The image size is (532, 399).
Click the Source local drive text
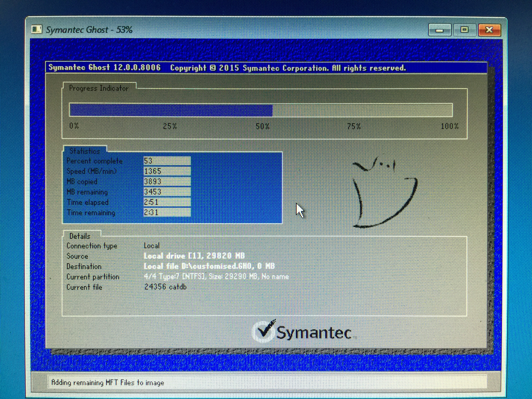click(194, 256)
